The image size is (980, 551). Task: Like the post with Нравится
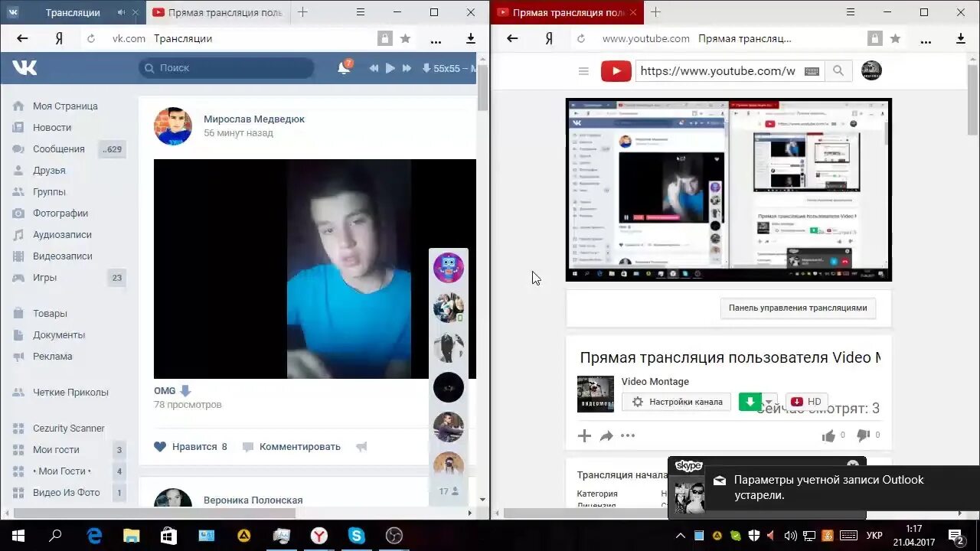[191, 447]
